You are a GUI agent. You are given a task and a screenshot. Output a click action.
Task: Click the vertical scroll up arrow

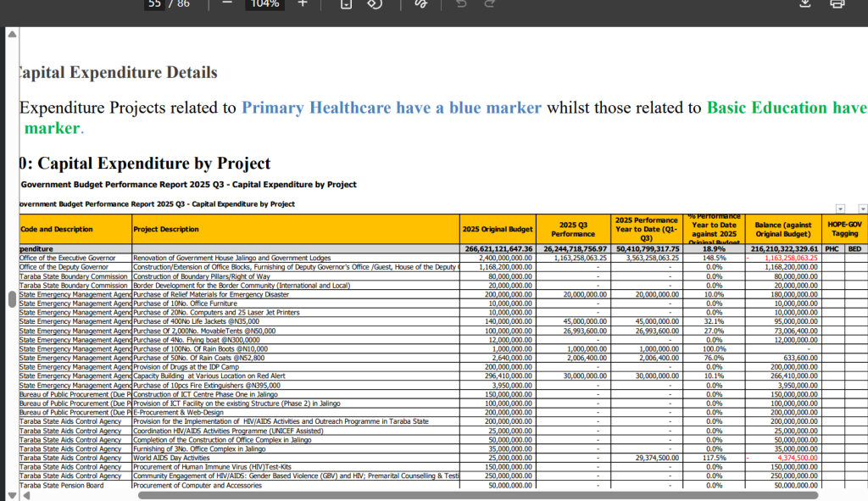pyautogui.click(x=11, y=35)
